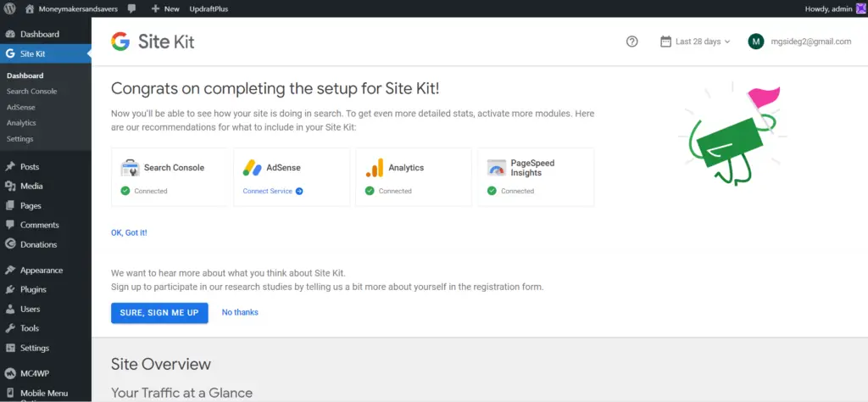Click the AdSense module icon
Image resolution: width=868 pixels, height=402 pixels.
point(252,168)
